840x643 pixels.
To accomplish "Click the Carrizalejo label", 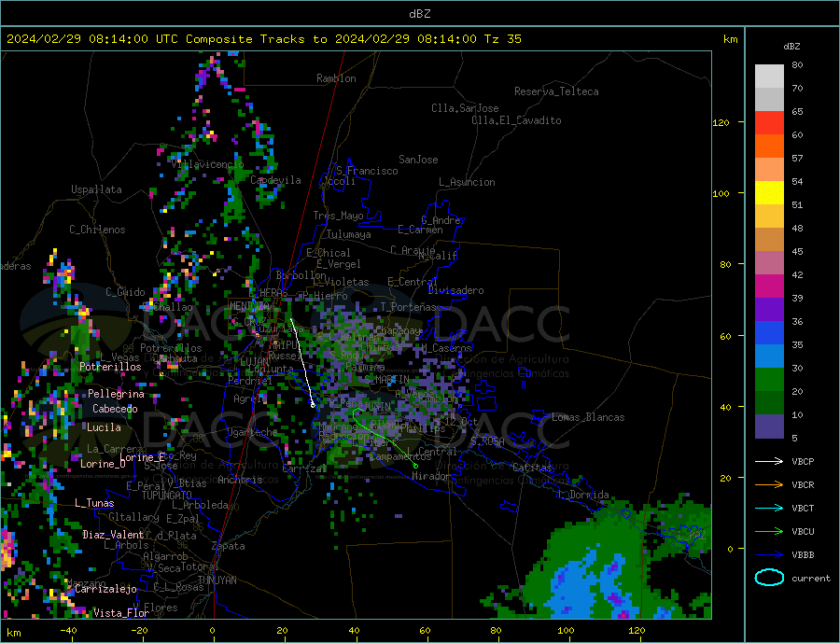I will point(105,589).
